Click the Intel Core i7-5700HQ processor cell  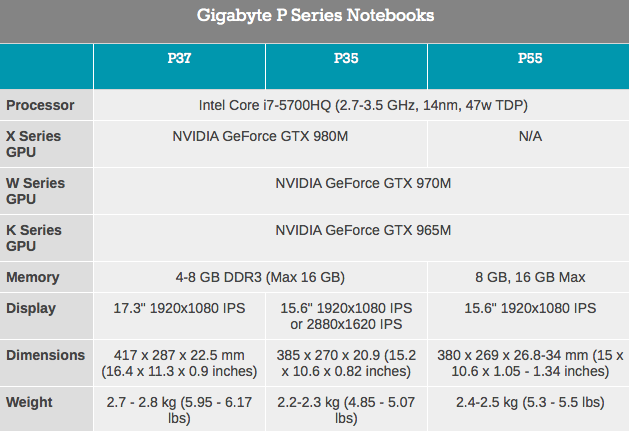click(x=363, y=105)
